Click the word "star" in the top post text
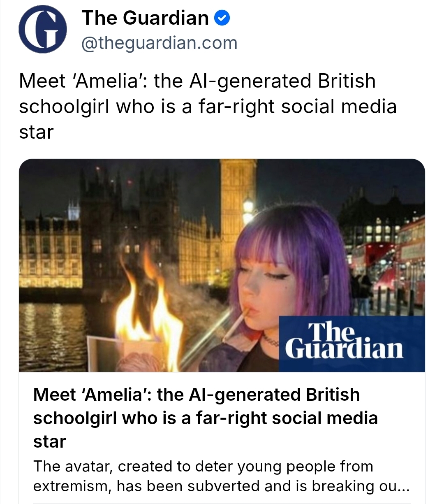The height and width of the screenshot is (504, 444). click(36, 132)
